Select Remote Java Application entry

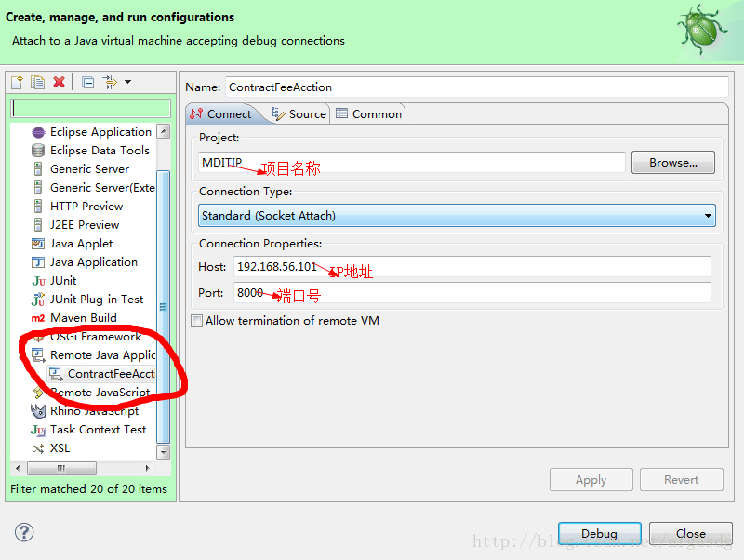(x=103, y=355)
